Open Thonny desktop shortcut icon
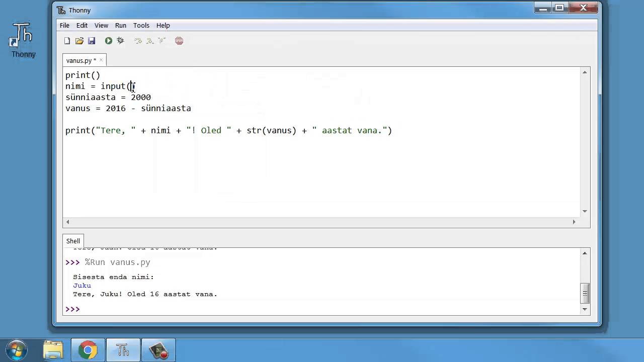This screenshot has height=362, width=644. tap(23, 40)
